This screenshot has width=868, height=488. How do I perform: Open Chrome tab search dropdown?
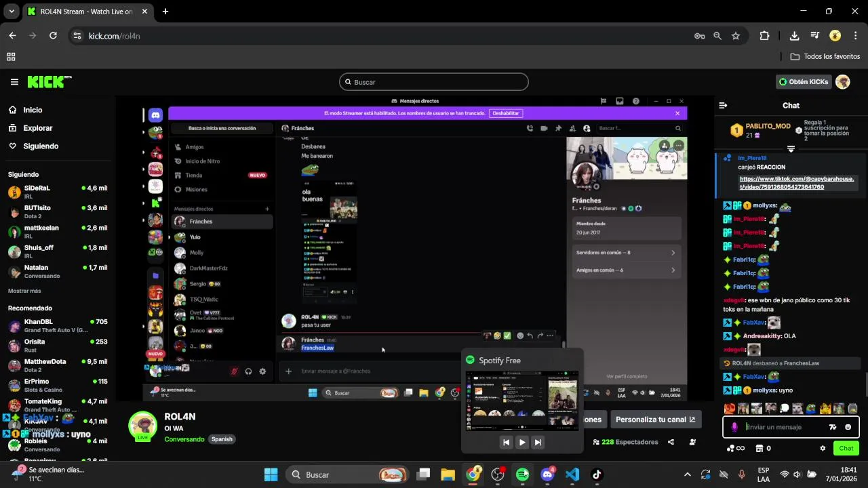[12, 12]
